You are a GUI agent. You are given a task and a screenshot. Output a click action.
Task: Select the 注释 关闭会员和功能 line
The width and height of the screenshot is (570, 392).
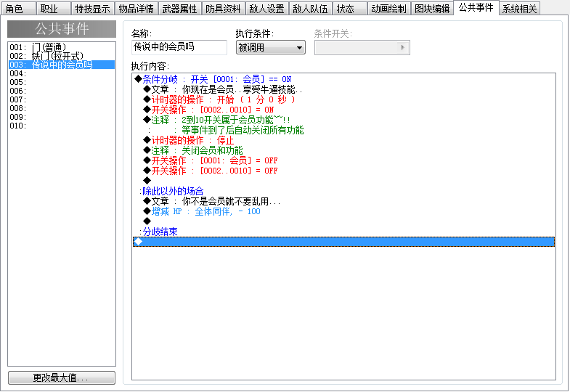(x=343, y=150)
